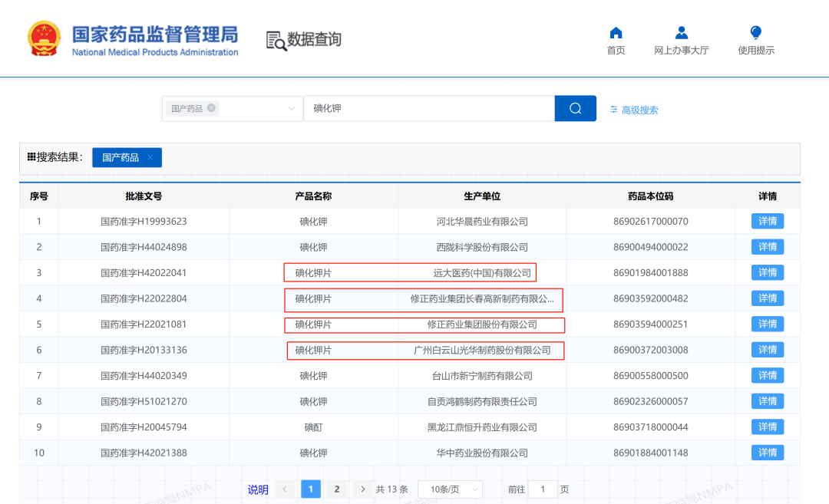Viewport: 829px width, 504px height.
Task: Click the blue magnifier search button
Action: click(575, 108)
